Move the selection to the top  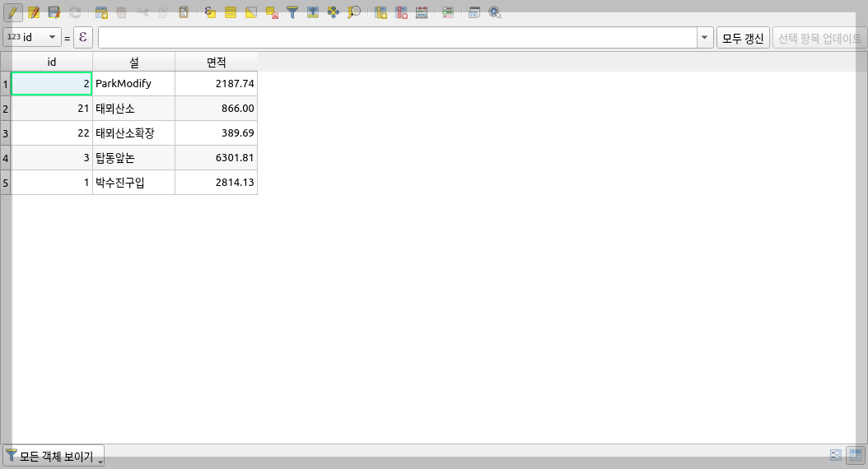click(313, 12)
